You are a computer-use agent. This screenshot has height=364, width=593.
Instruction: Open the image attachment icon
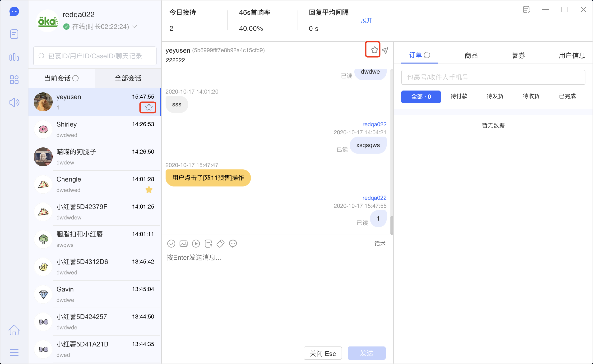point(183,244)
